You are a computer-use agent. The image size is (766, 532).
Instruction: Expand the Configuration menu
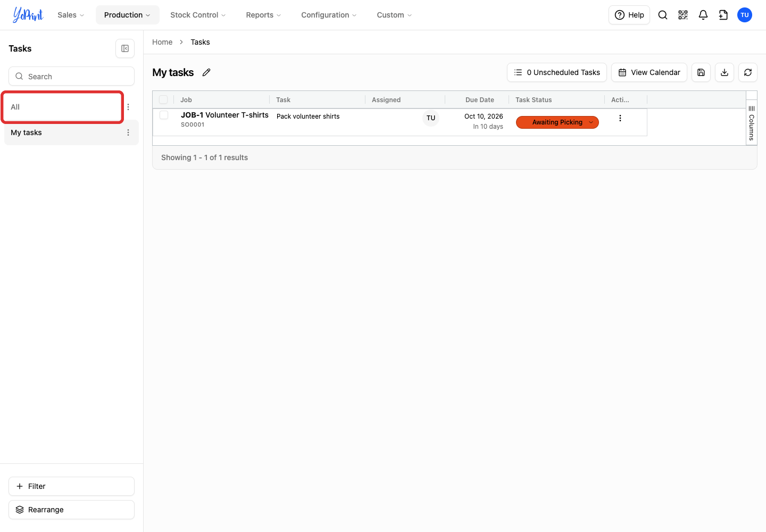pos(329,15)
